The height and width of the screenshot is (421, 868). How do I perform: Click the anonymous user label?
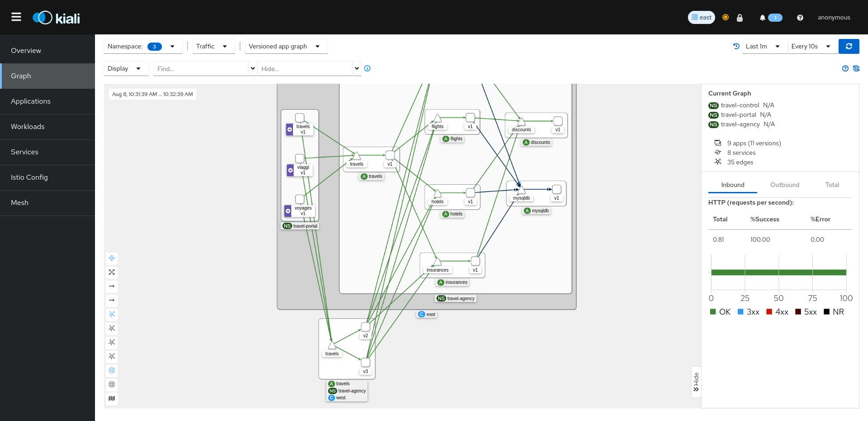pyautogui.click(x=834, y=18)
